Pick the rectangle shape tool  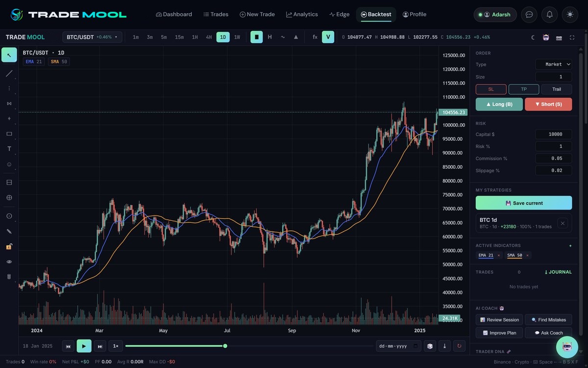pyautogui.click(x=9, y=133)
